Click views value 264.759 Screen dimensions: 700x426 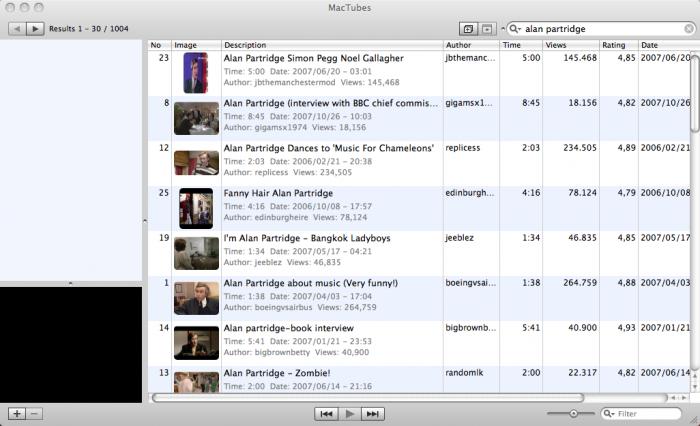pos(580,283)
